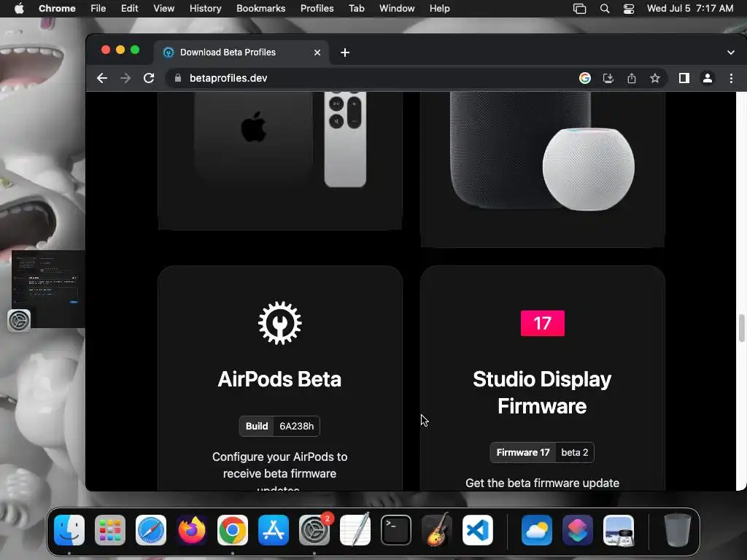This screenshot has width=747, height=560.
Task: Open the History menu
Action: [x=205, y=9]
